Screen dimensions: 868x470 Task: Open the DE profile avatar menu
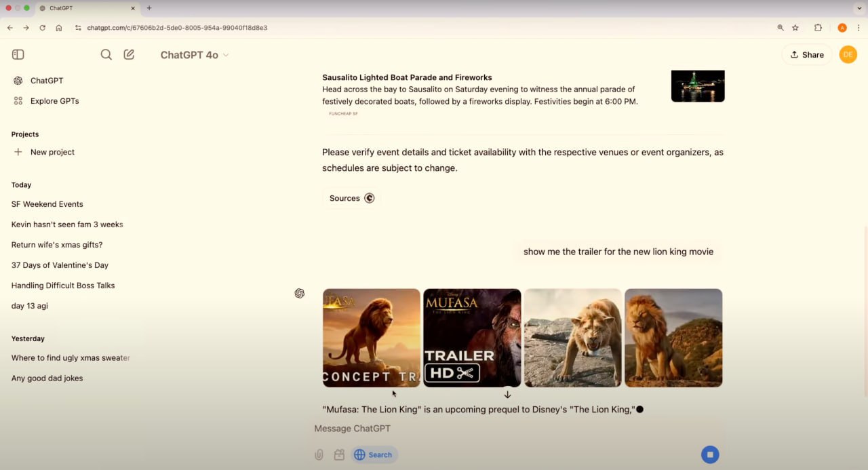[848, 55]
